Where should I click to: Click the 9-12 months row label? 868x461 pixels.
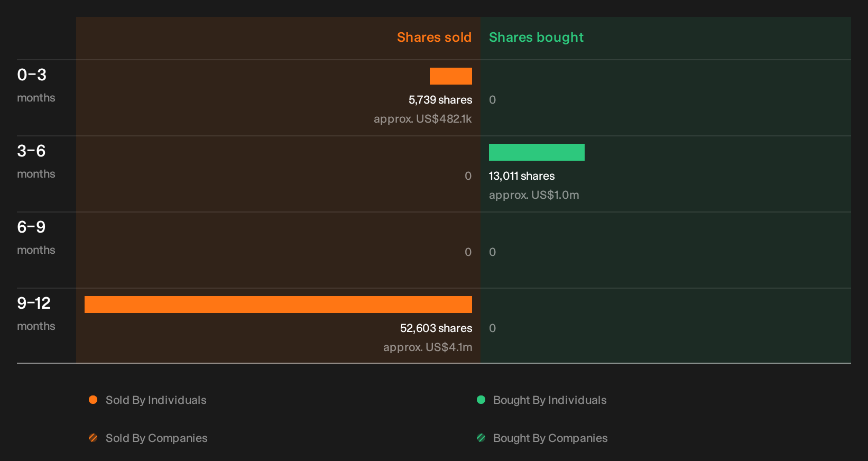coord(36,314)
